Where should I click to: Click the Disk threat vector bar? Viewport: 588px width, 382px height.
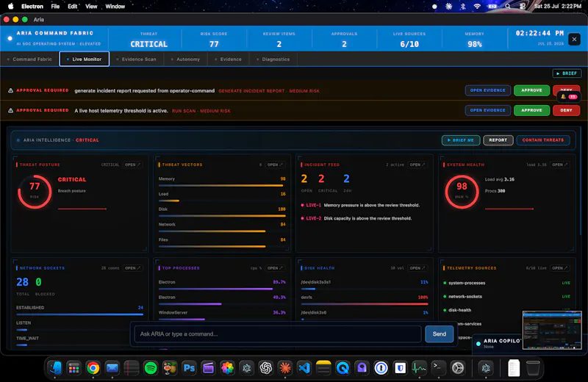(x=222, y=215)
